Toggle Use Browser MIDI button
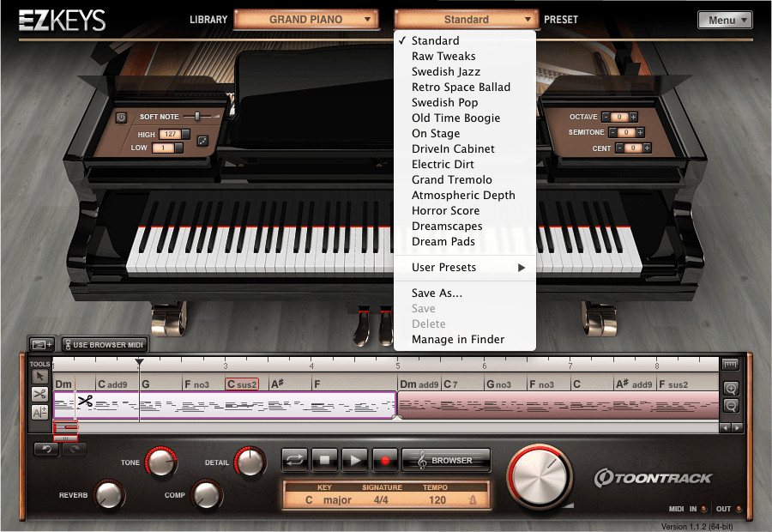 104,345
